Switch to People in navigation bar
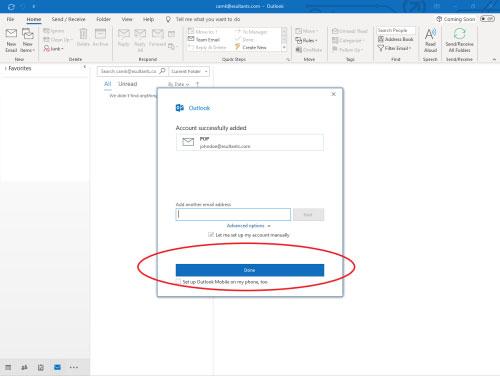This screenshot has width=500, height=376. coord(24,367)
